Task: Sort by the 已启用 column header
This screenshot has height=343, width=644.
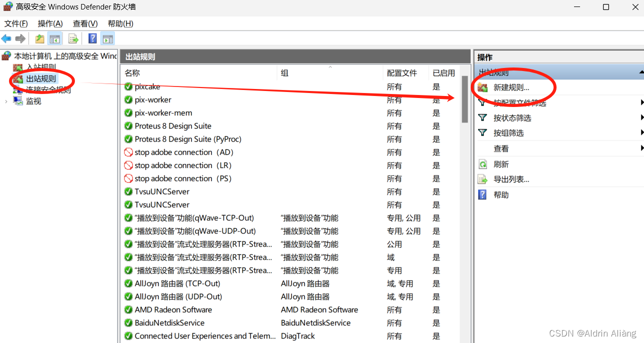Action: 444,73
